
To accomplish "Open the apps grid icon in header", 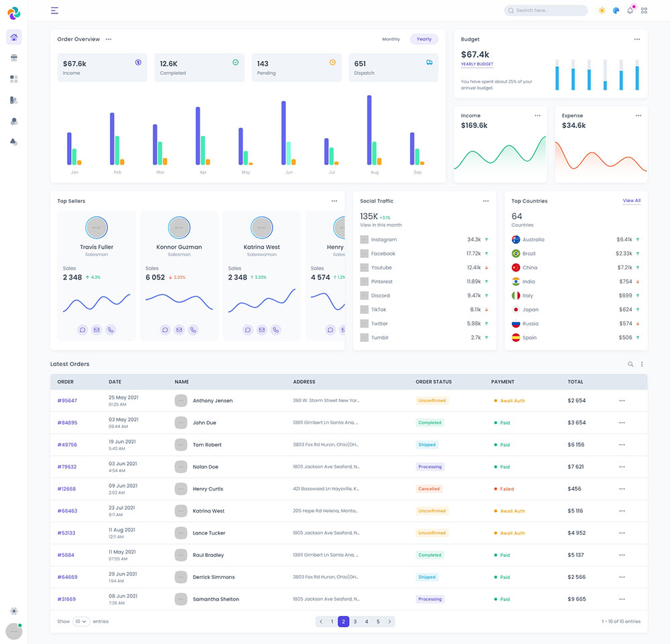I will tap(644, 11).
